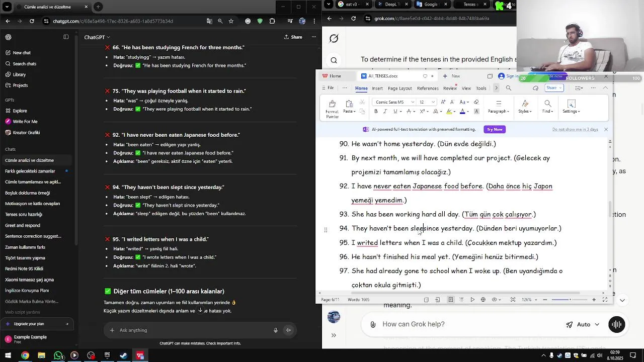Apply strikethrough formatting in WPS Writer
644x362 pixels.
409,111
